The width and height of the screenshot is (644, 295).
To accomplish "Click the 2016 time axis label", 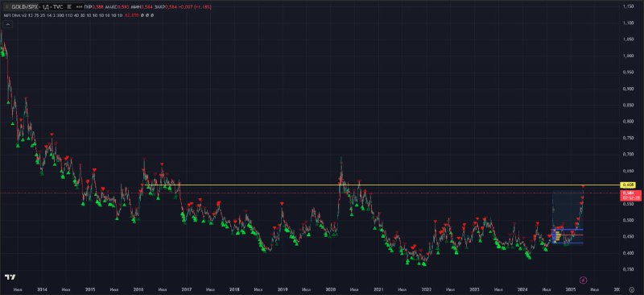I will tap(138, 289).
